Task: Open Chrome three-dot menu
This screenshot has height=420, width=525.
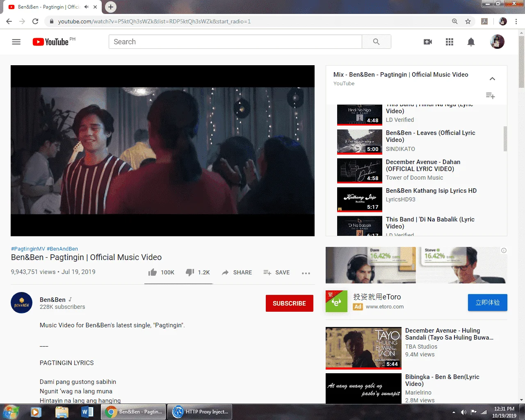Action: [x=516, y=21]
